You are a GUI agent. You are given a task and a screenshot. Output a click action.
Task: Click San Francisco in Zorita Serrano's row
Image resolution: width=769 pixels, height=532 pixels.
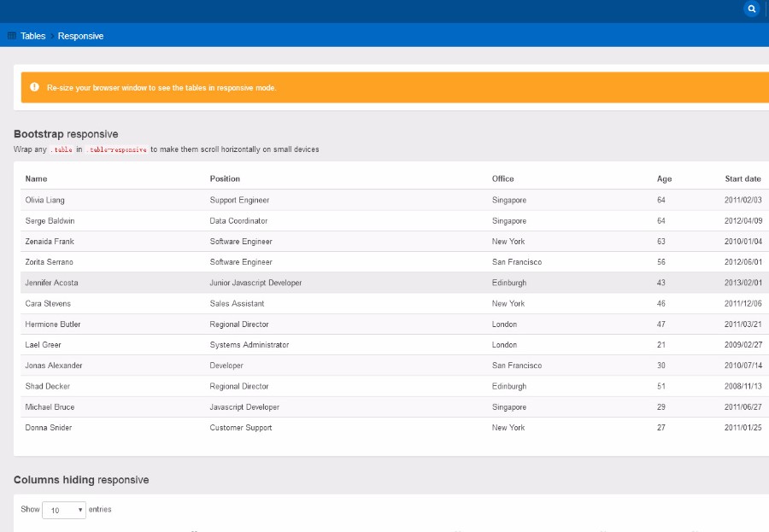pyautogui.click(x=516, y=262)
